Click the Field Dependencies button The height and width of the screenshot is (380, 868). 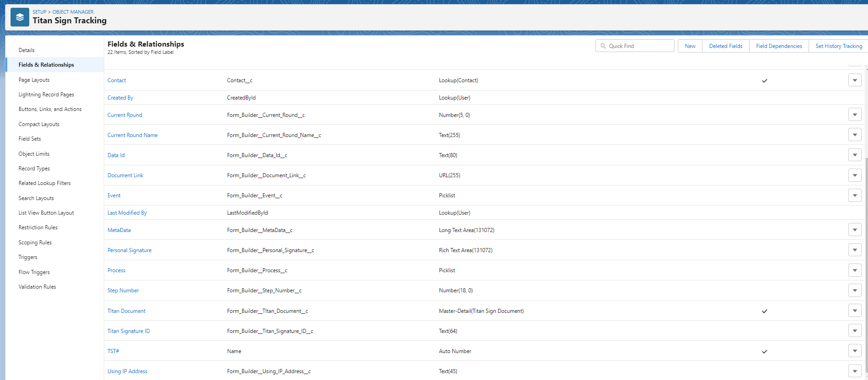pos(779,46)
